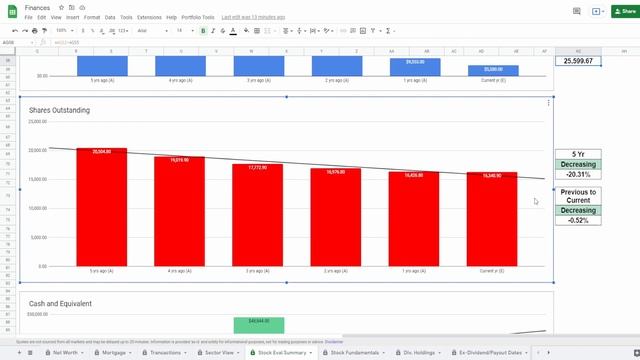
Task: Open the font size dropdown
Action: 185,31
